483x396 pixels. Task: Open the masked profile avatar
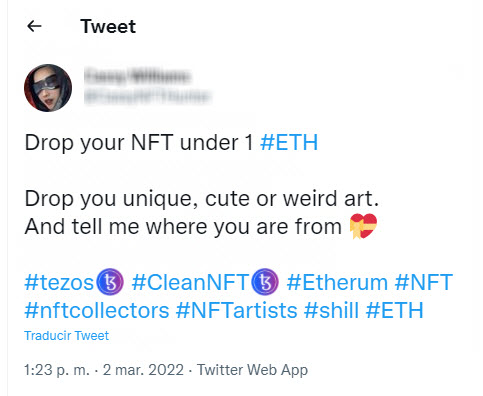[x=48, y=88]
